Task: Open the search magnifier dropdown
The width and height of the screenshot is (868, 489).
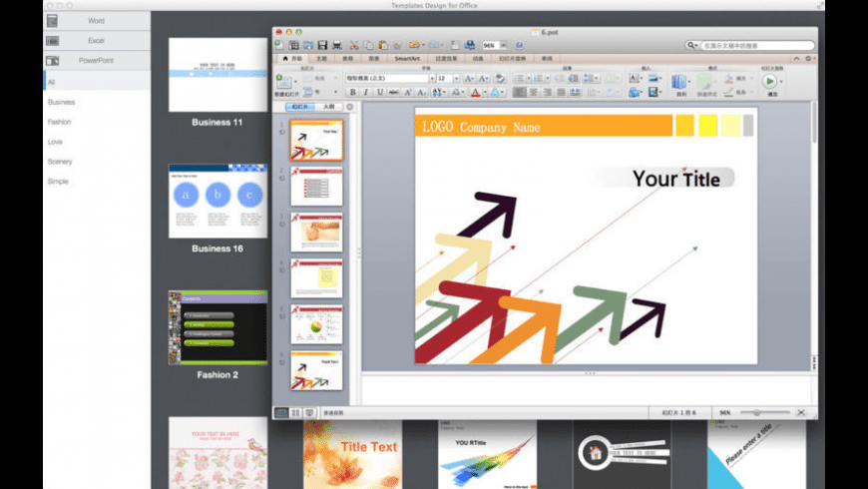Action: tap(692, 46)
